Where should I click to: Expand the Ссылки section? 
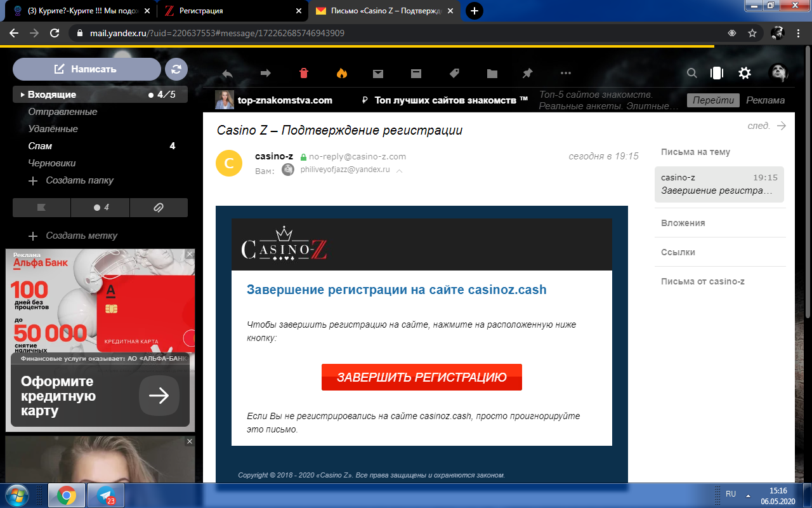tap(678, 252)
